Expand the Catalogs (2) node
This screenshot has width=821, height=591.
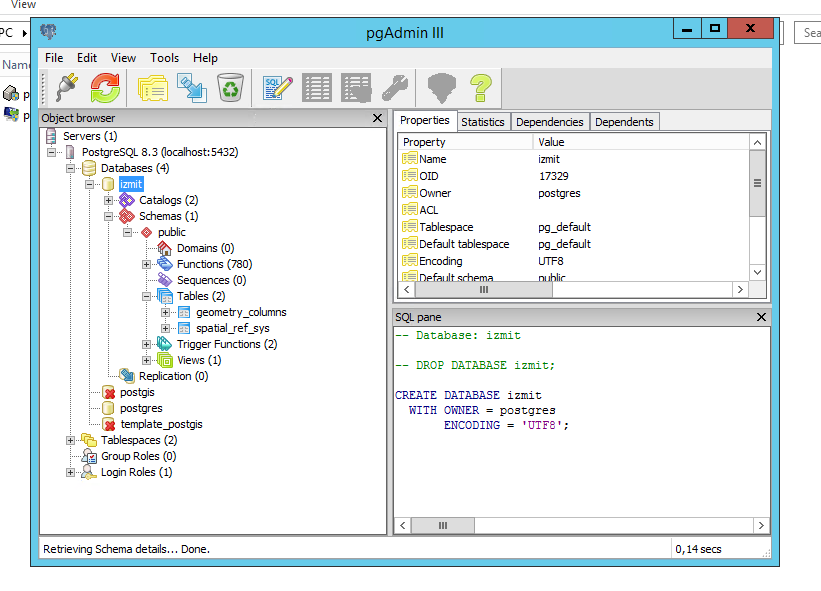[x=108, y=200]
